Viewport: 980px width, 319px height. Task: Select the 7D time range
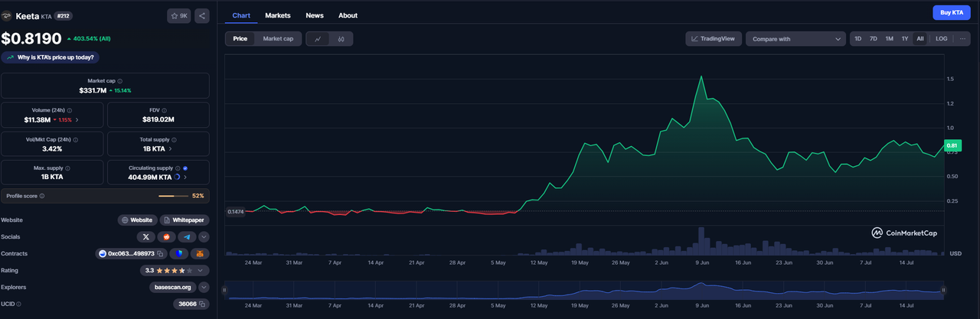click(x=873, y=38)
